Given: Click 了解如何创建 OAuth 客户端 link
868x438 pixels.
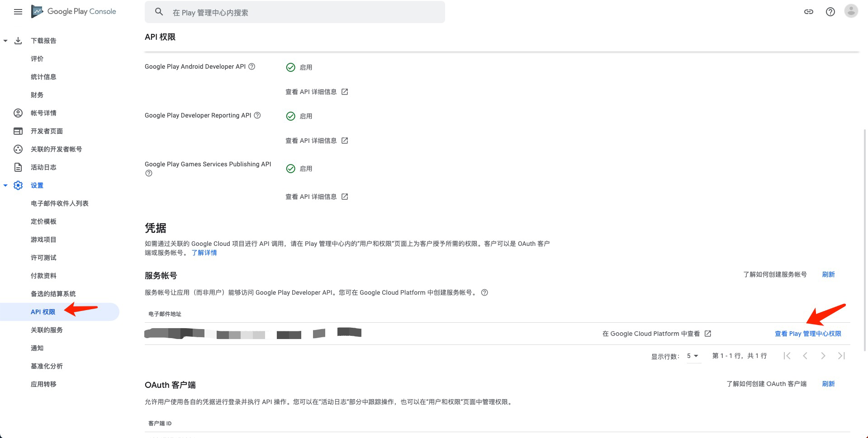Looking at the screenshot, I should pyautogui.click(x=766, y=384).
